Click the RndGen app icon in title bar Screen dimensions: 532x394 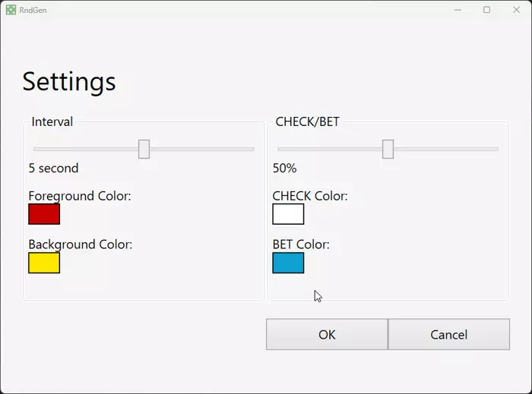pos(11,10)
